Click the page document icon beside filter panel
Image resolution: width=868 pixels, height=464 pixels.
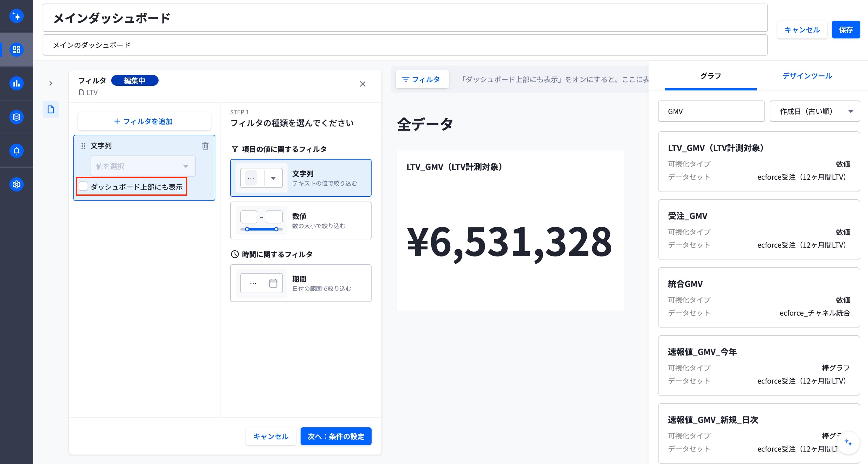pyautogui.click(x=51, y=109)
